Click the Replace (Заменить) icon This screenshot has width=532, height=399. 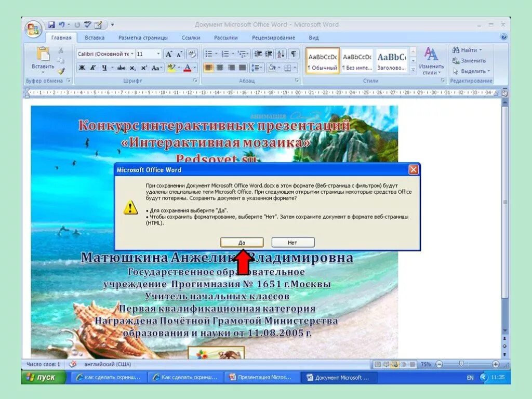coord(469,61)
